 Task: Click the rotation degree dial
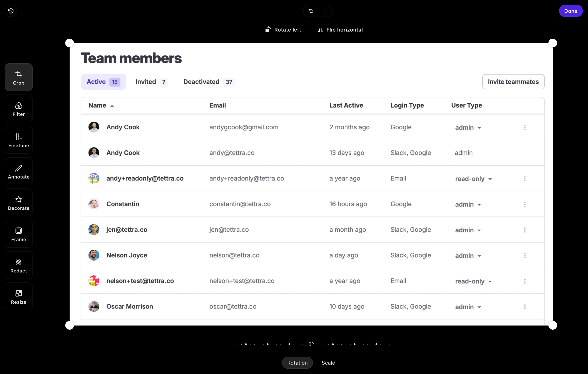[x=311, y=344]
